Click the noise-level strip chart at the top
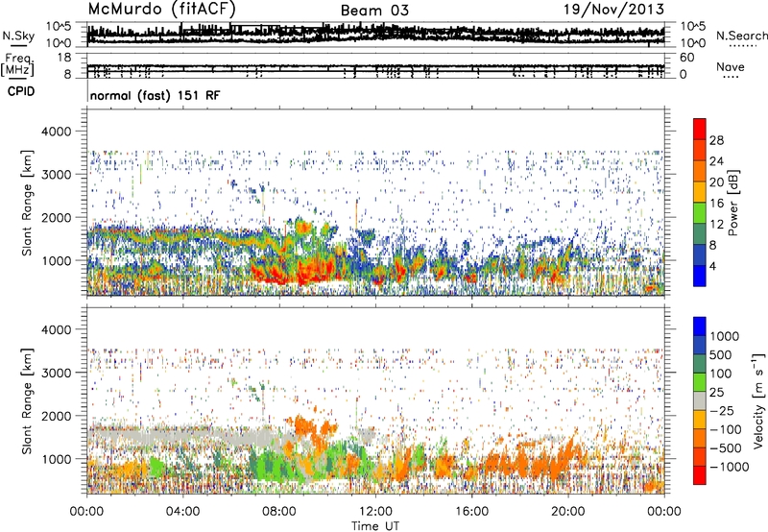 coord(375,35)
